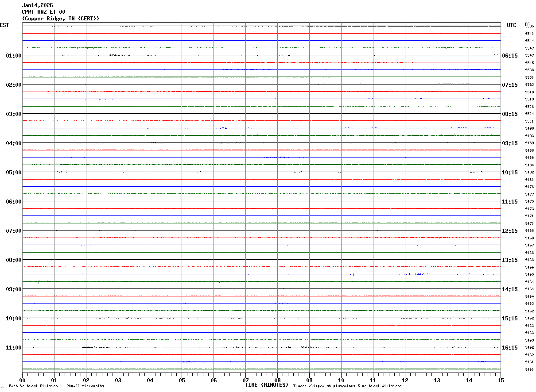
Task: Click the DC offset value "9523"
Action: coord(529,85)
